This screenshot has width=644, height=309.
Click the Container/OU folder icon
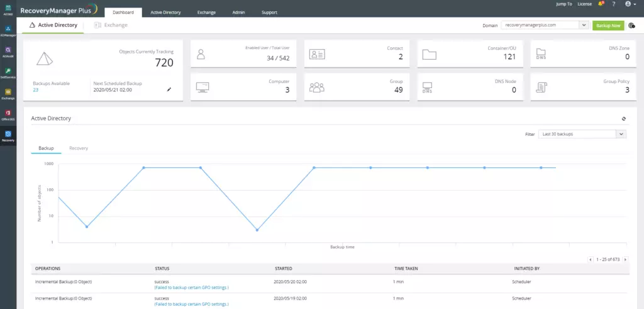(429, 55)
